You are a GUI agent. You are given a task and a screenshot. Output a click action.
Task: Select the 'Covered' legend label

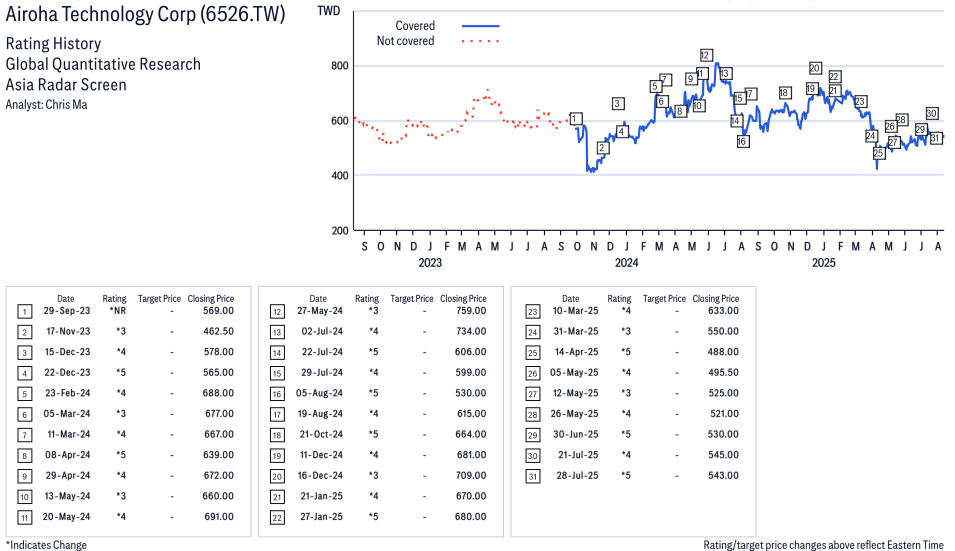click(415, 26)
